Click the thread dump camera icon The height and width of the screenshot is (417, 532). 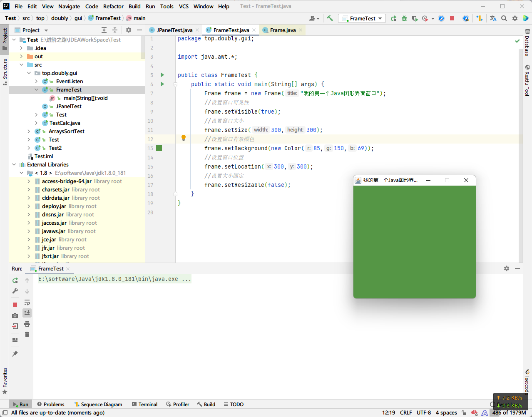[15, 315]
